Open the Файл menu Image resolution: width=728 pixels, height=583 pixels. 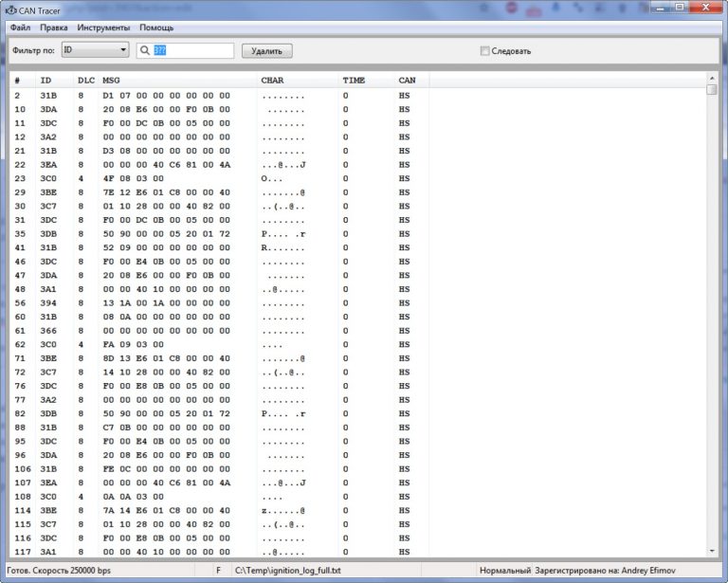tap(21, 27)
